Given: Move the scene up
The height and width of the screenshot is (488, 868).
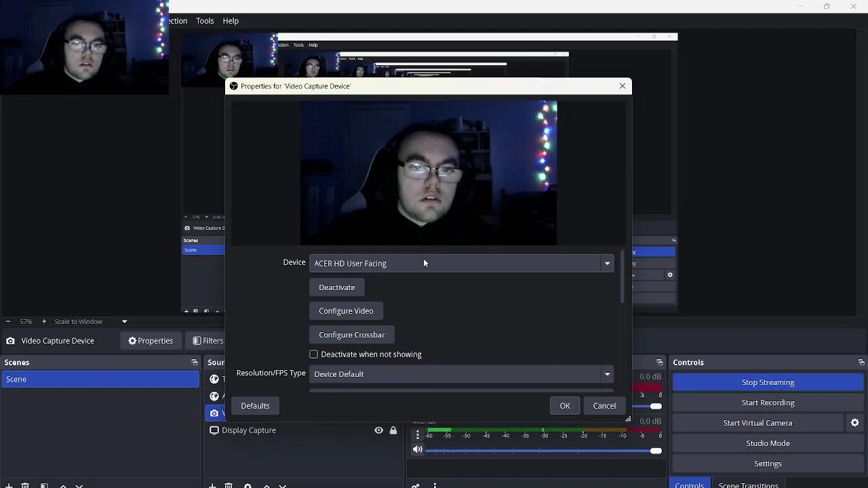Looking at the screenshot, I should pyautogui.click(x=63, y=485).
